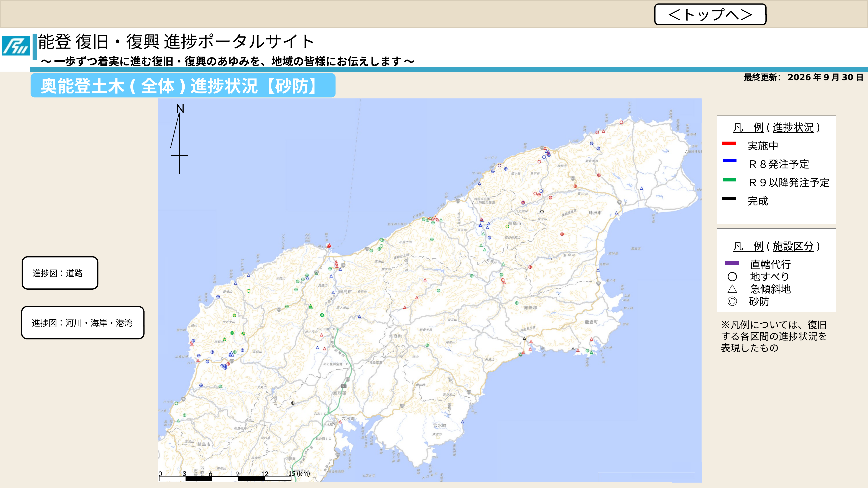Viewport: 868px width, 488px height.
Task: Click the 実施中 legend label
Action: [x=763, y=146]
